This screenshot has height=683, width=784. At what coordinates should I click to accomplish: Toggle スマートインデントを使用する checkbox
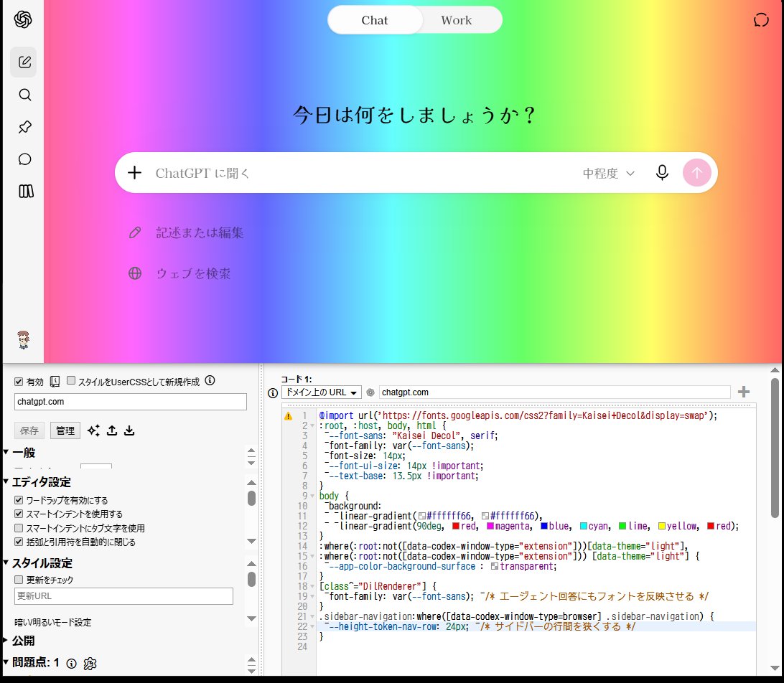19,514
